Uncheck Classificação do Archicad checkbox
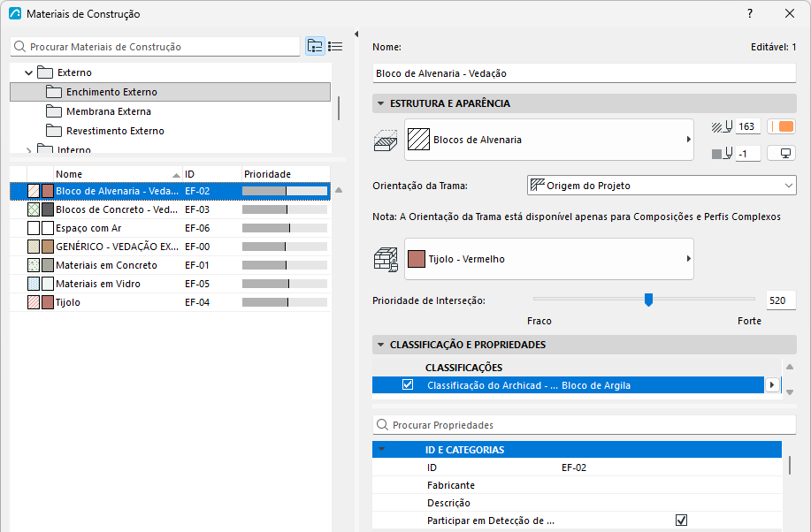 [x=408, y=385]
